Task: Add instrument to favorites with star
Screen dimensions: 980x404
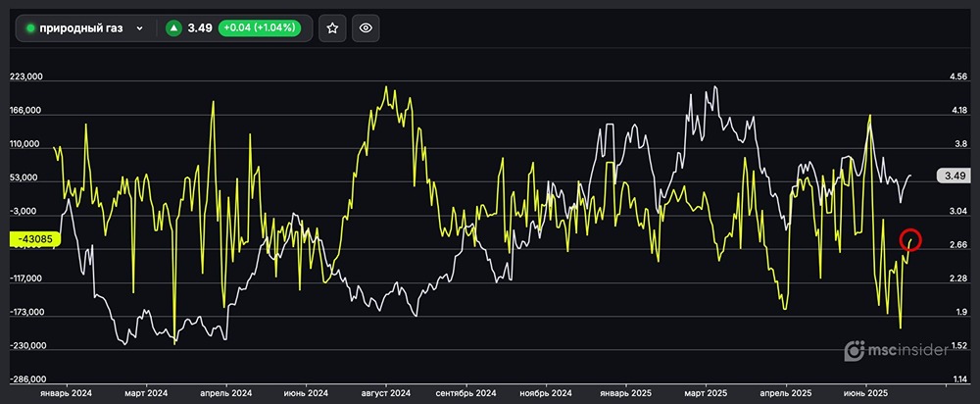Action: (x=332, y=28)
